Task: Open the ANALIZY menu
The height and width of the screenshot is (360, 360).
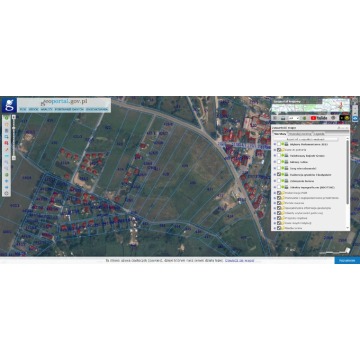Action: pos(46,109)
